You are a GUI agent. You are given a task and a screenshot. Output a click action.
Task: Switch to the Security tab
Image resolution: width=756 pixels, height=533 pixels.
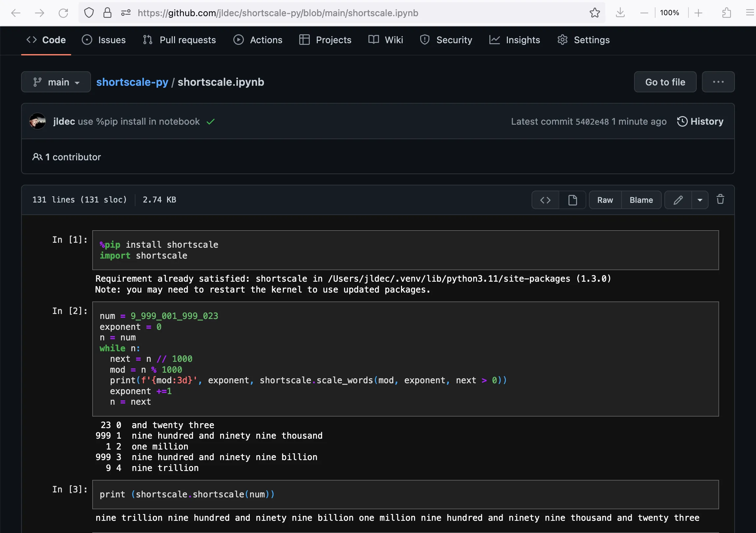(446, 40)
